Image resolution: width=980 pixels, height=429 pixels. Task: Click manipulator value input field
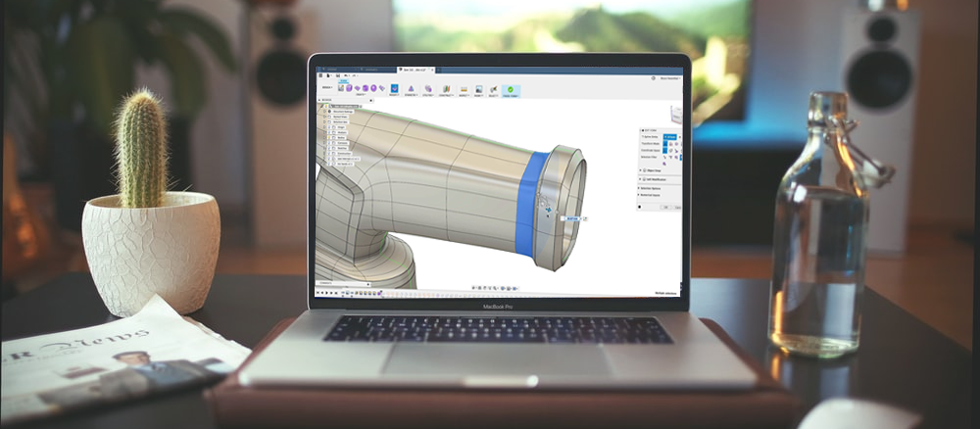(572, 218)
